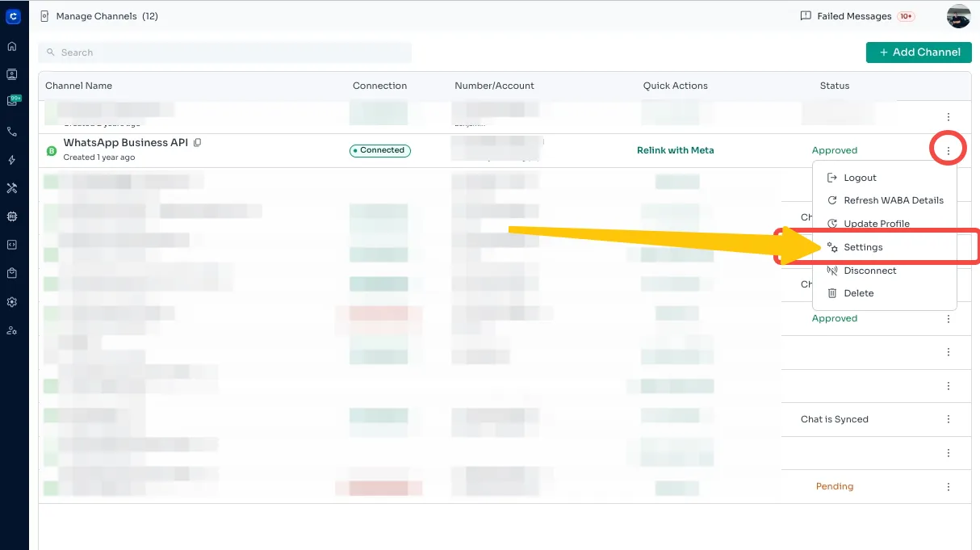Open the Failed Messages notifications

pos(854,16)
